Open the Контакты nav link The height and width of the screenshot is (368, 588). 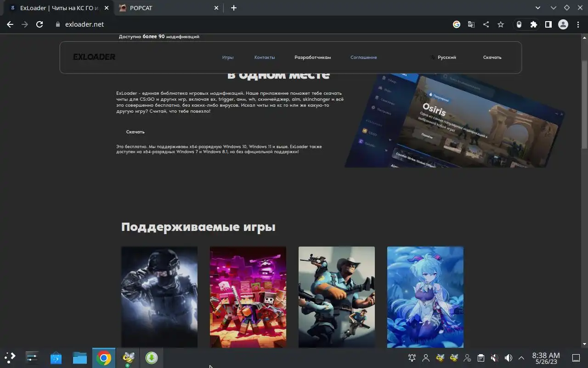pyautogui.click(x=265, y=57)
